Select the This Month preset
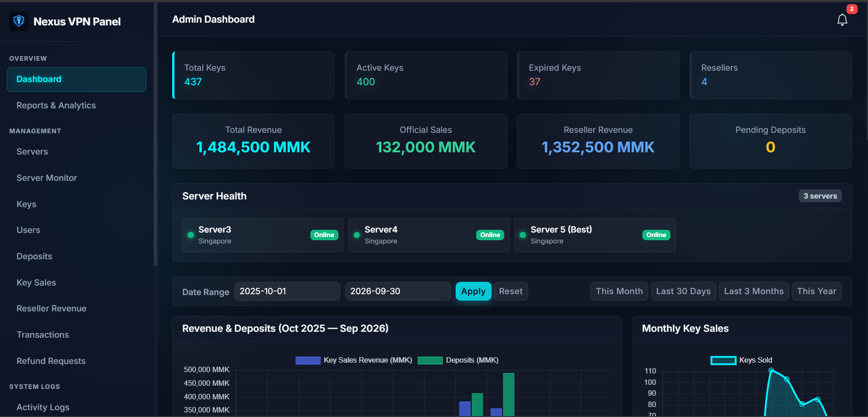This screenshot has height=417, width=868. click(x=619, y=291)
